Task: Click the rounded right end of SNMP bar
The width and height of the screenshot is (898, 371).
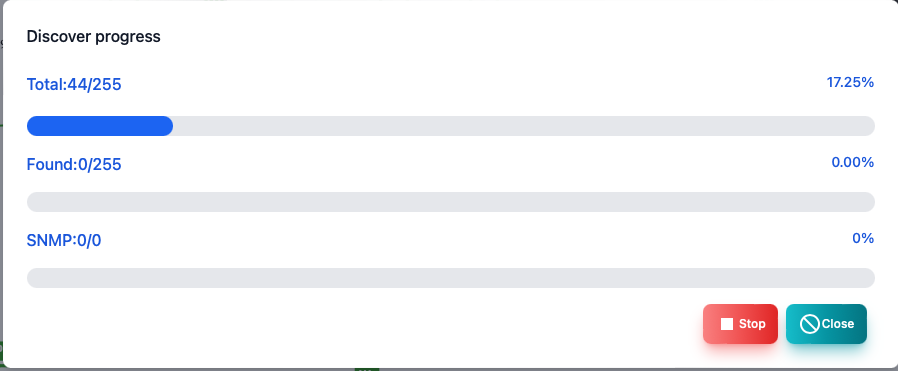Action: click(868, 278)
